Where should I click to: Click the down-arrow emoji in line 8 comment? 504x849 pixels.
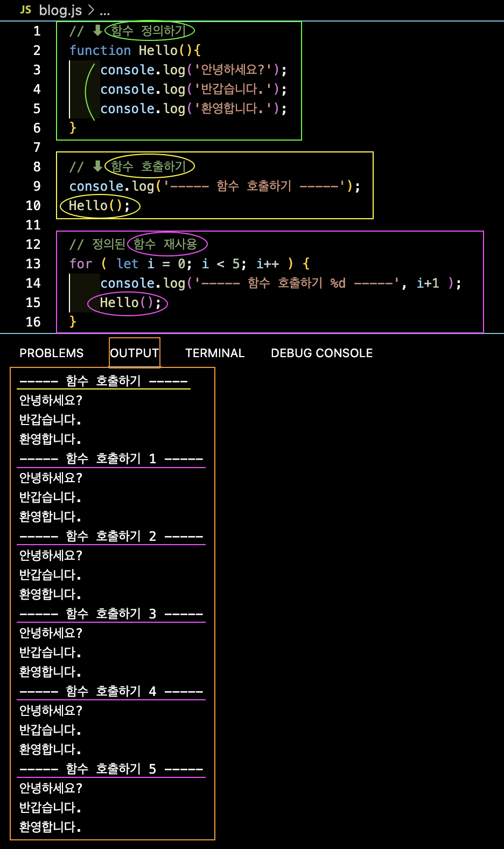coord(97,166)
